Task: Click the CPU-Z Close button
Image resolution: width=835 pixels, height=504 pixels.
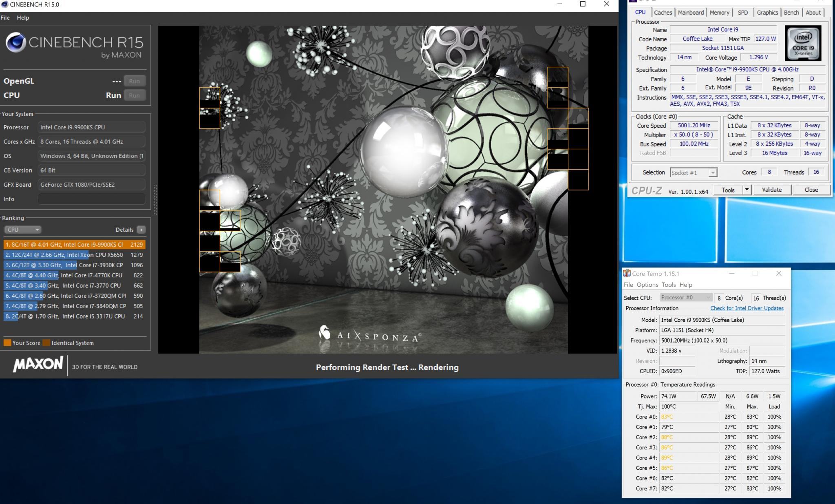Action: [x=811, y=190]
